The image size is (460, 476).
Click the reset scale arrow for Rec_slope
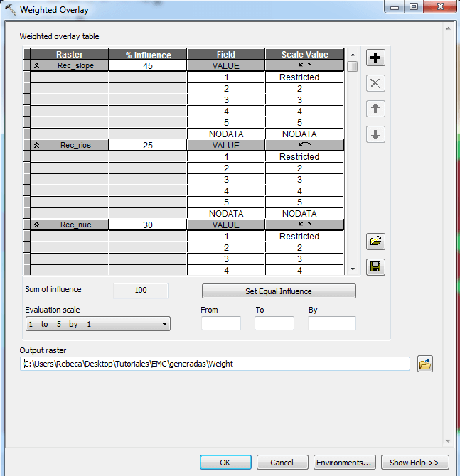coord(304,65)
